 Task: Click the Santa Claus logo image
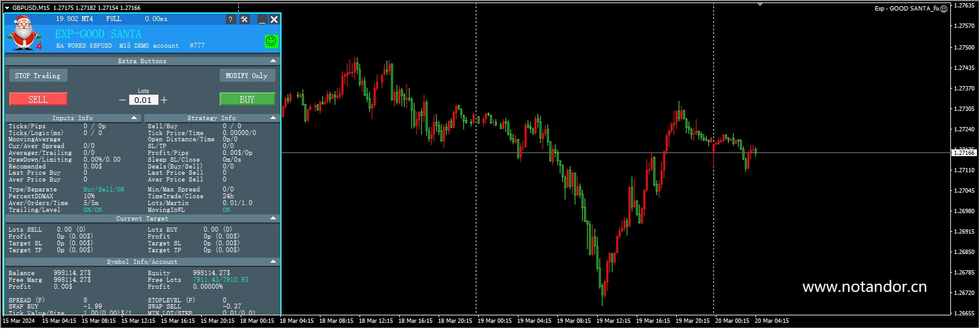[25, 33]
